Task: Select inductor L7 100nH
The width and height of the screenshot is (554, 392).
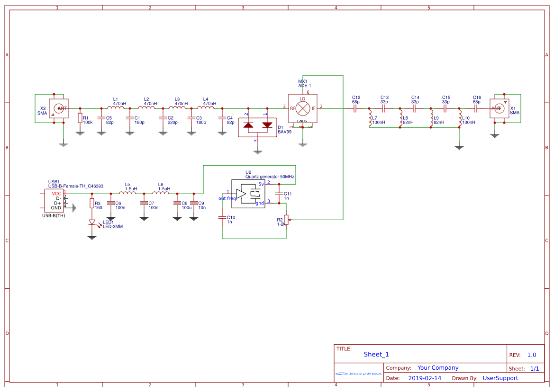Action: pyautogui.click(x=370, y=119)
